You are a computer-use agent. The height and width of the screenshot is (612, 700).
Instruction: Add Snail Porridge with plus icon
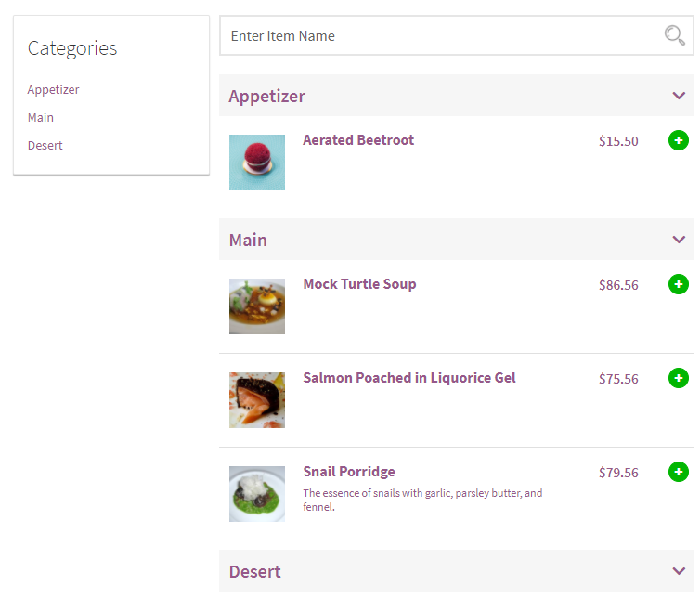pyautogui.click(x=678, y=472)
